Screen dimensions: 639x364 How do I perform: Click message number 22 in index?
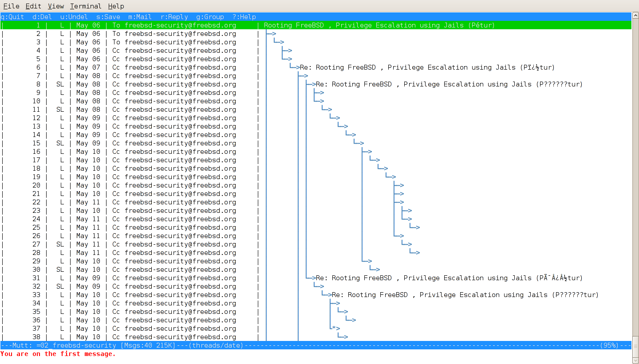(36, 202)
